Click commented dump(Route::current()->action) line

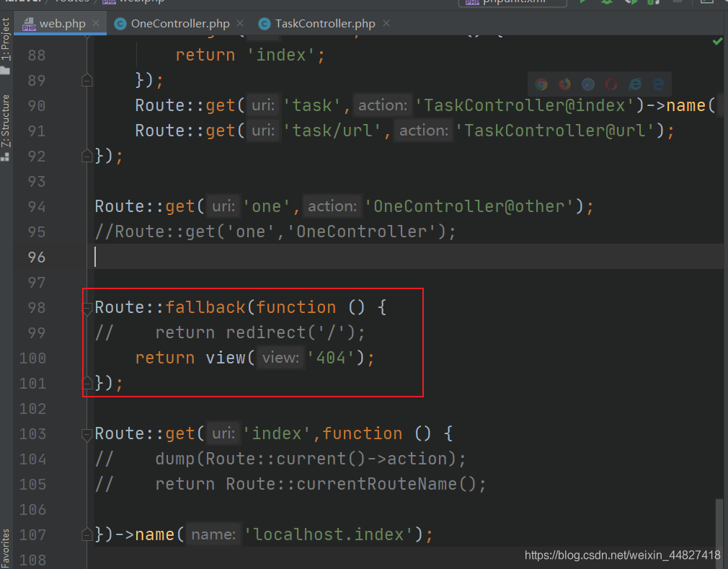click(x=280, y=459)
